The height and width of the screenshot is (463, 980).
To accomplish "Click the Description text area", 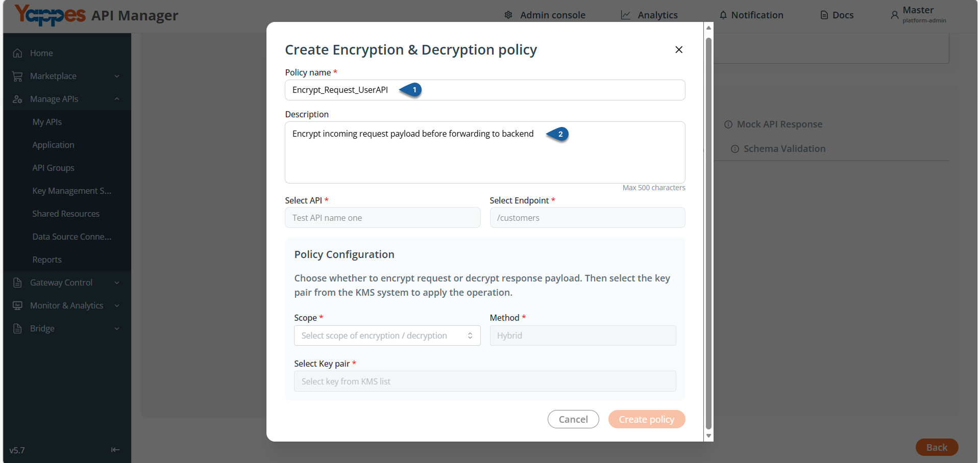I will [485, 152].
